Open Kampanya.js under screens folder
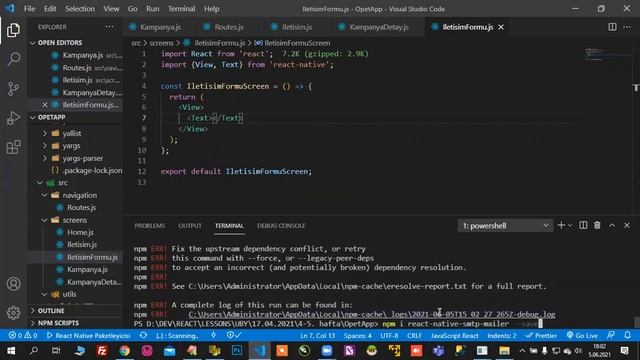This screenshot has width=640, height=360. click(87, 269)
